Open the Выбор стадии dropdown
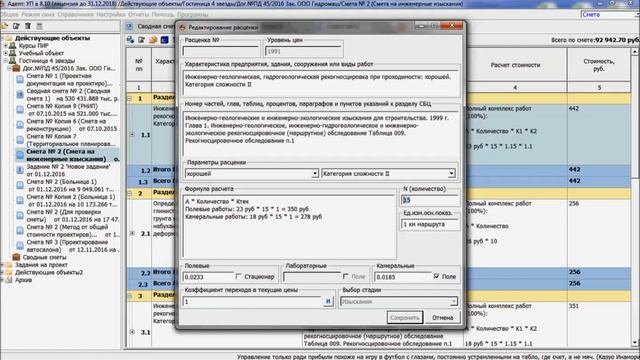Screen dimensions: 640x360 453,302
